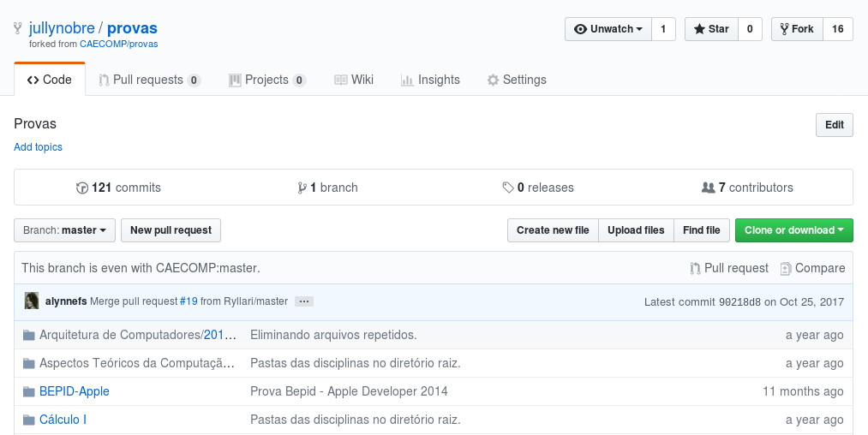Click the Create new file button
This screenshot has height=435, width=868.
(553, 230)
